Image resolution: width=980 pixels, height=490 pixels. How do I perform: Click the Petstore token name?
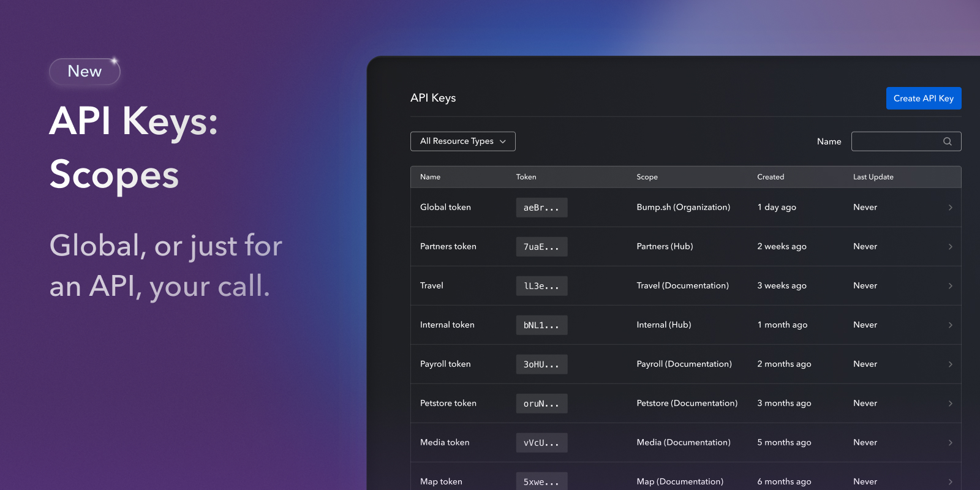448,403
